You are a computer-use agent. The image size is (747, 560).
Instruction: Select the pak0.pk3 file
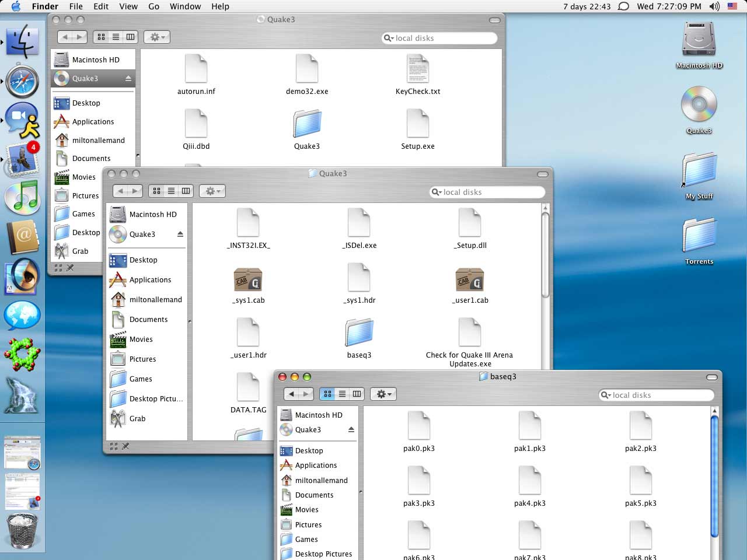418,426
